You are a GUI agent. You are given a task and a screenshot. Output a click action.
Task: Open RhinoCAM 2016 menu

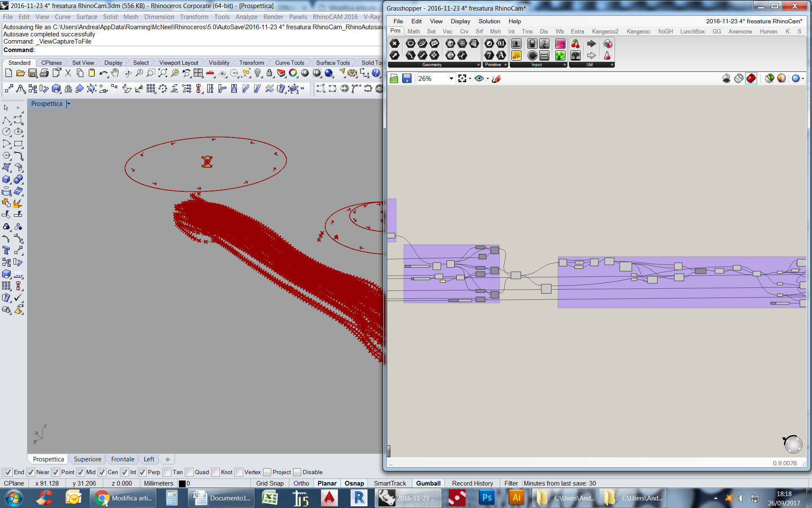coord(335,17)
